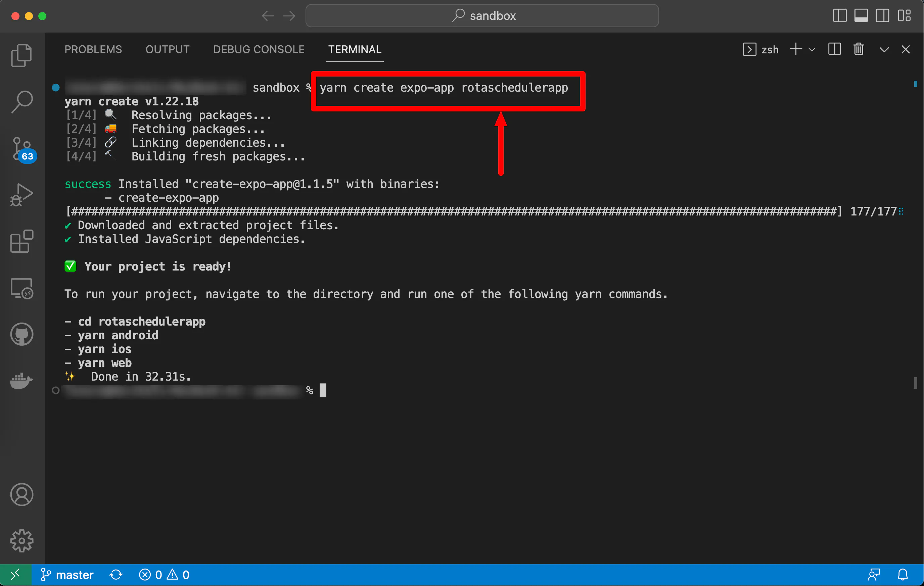Open the Extensions view icon
The height and width of the screenshot is (586, 924).
click(x=21, y=242)
